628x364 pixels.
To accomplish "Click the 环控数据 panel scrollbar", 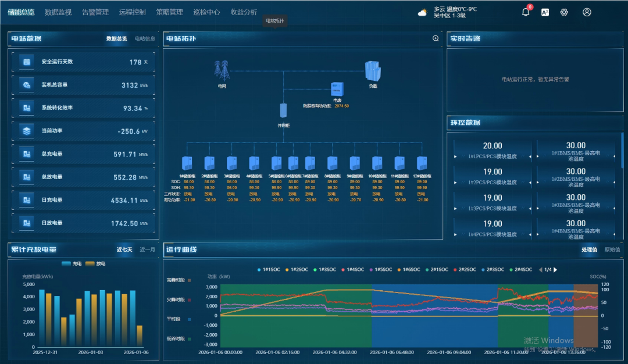I will click(622, 151).
